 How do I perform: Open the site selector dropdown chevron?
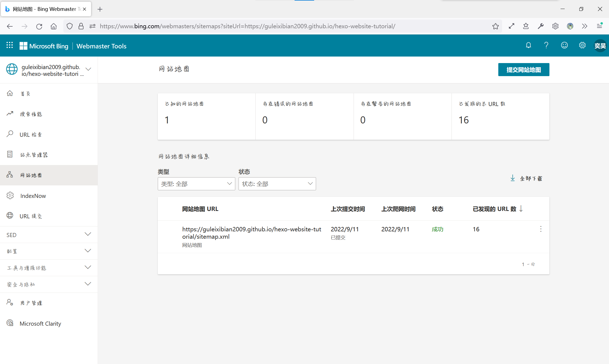click(88, 69)
